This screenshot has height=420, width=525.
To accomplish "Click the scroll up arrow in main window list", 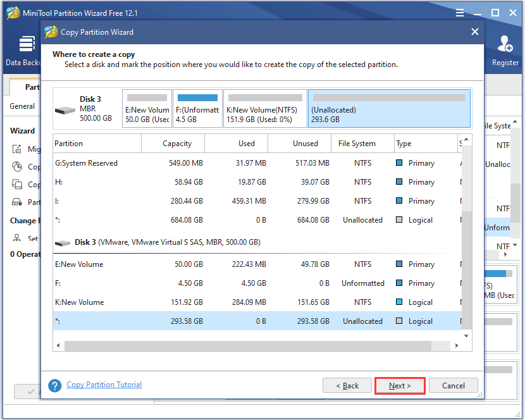I will coord(515,122).
